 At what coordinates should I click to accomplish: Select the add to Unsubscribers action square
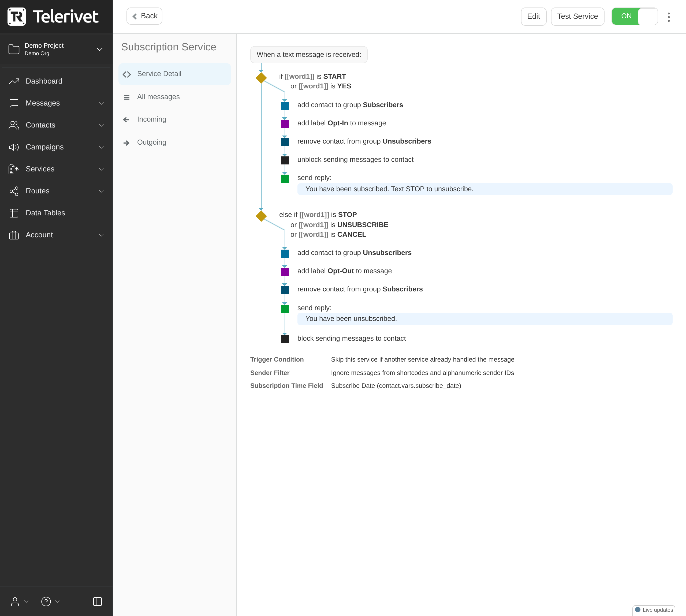point(285,254)
